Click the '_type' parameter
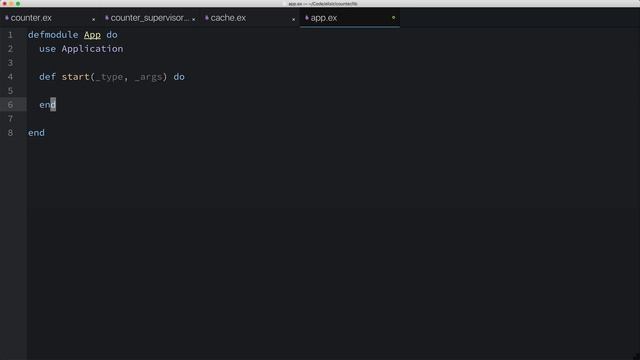The height and width of the screenshot is (360, 640). (x=109, y=77)
